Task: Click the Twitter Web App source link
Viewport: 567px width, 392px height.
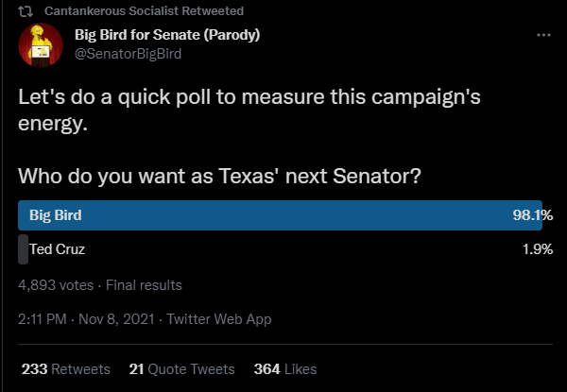Action: coord(219,319)
